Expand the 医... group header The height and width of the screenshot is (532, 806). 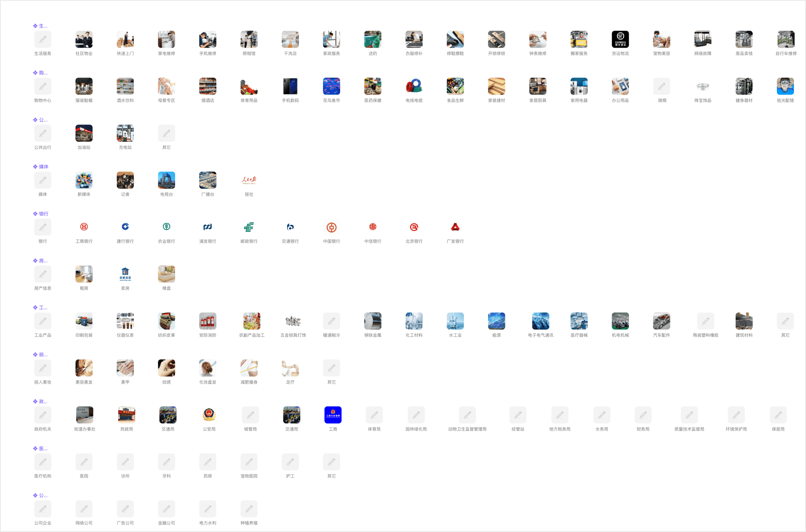pos(40,448)
